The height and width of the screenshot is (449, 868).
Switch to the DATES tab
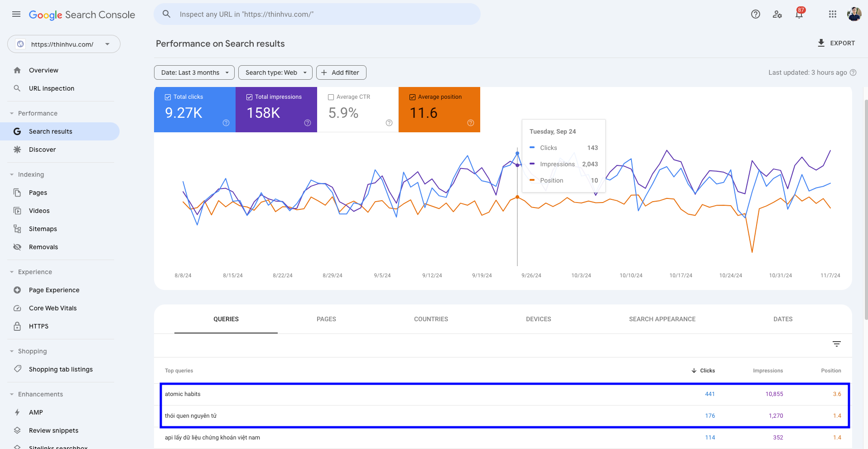pos(783,319)
